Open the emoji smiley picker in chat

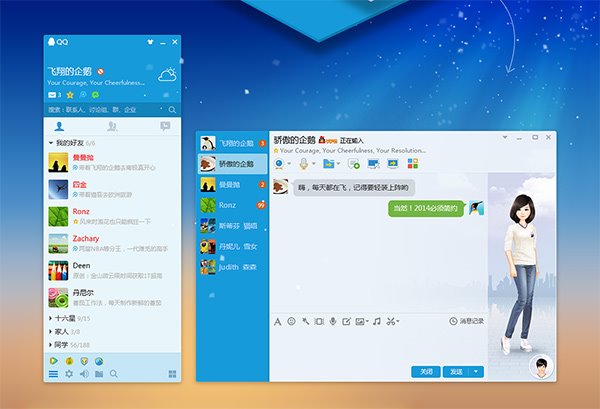(x=292, y=321)
